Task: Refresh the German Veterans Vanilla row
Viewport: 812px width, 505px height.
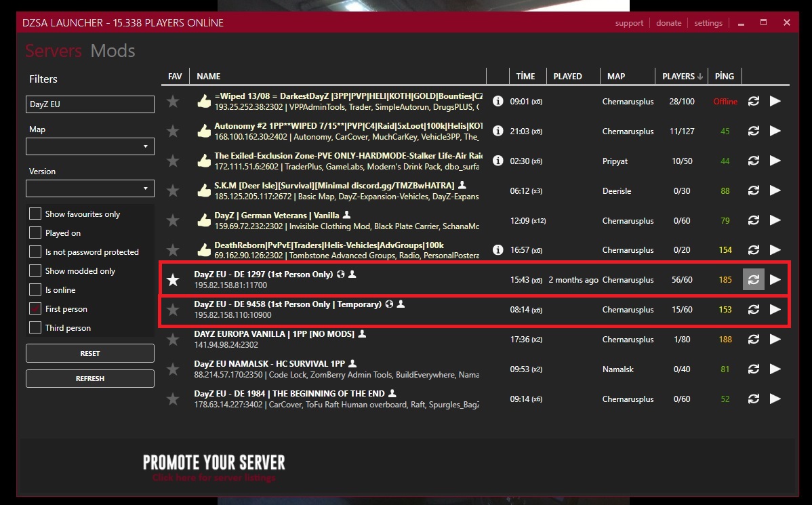Action: [x=754, y=220]
